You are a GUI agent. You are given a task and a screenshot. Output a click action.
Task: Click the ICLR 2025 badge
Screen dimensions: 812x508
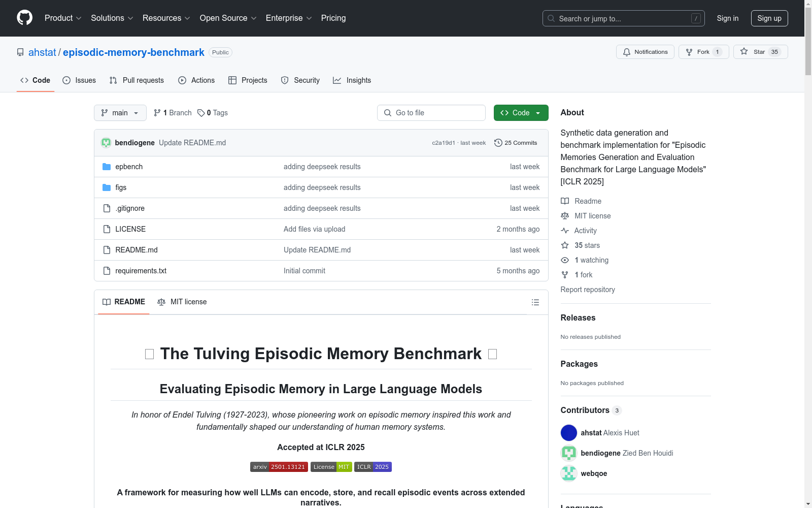click(373, 467)
